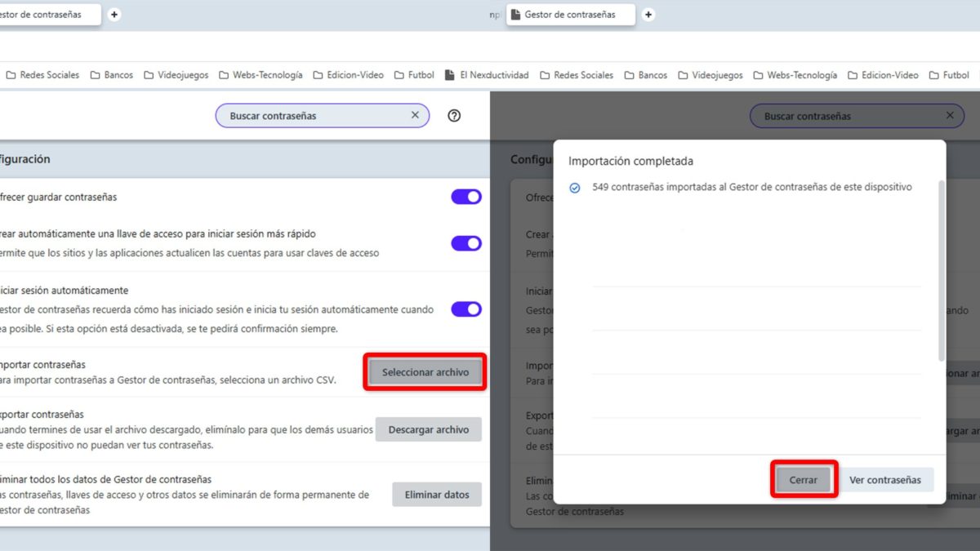Switch to Gestor de contraseñas tab, left window
Screen dimensions: 980x551
[x=49, y=15]
